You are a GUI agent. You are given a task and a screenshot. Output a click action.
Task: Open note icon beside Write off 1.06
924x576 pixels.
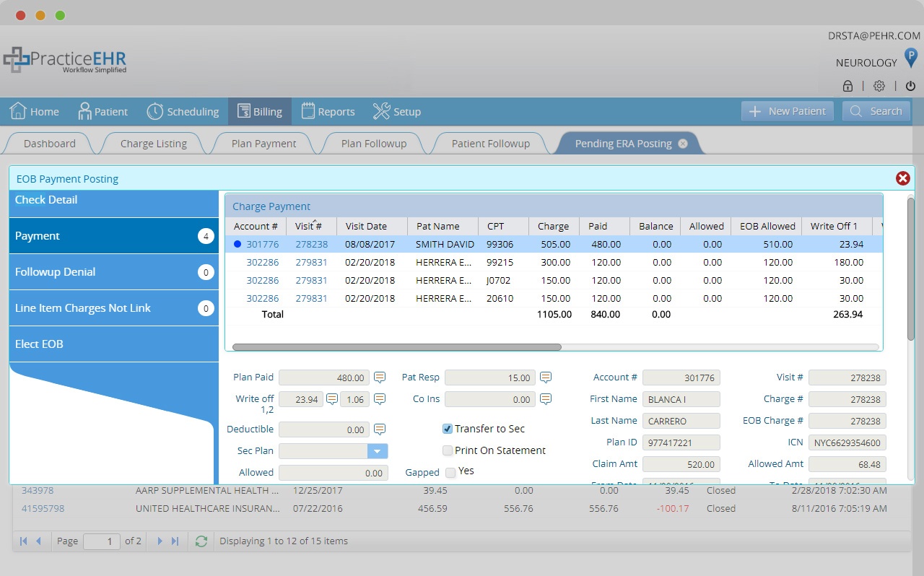point(380,399)
